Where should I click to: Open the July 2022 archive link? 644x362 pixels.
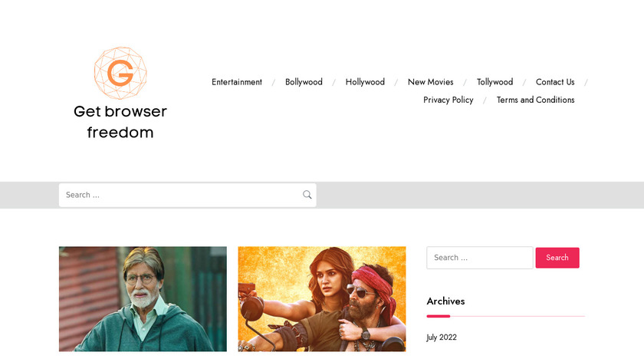click(442, 337)
